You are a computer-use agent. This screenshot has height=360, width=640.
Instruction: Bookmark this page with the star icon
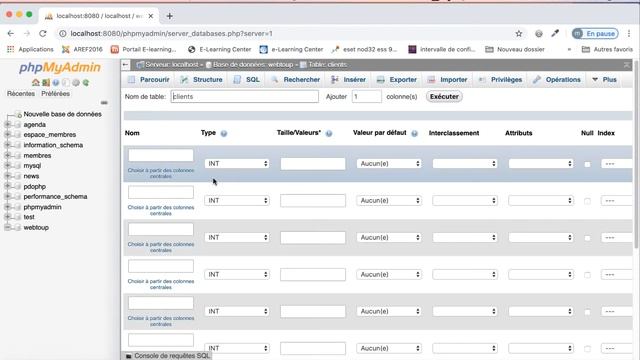coord(519,33)
